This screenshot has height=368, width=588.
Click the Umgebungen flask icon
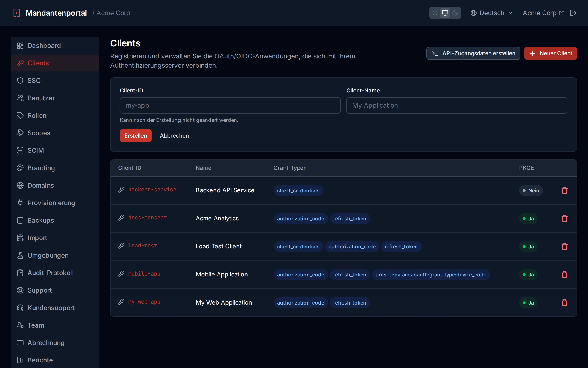pos(20,255)
